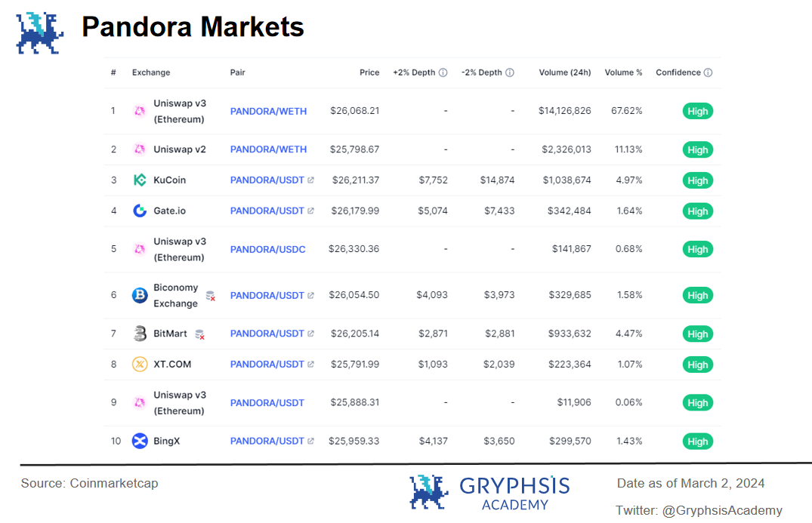Click the Gate.io exchange logo
812x523 pixels.
coord(140,211)
